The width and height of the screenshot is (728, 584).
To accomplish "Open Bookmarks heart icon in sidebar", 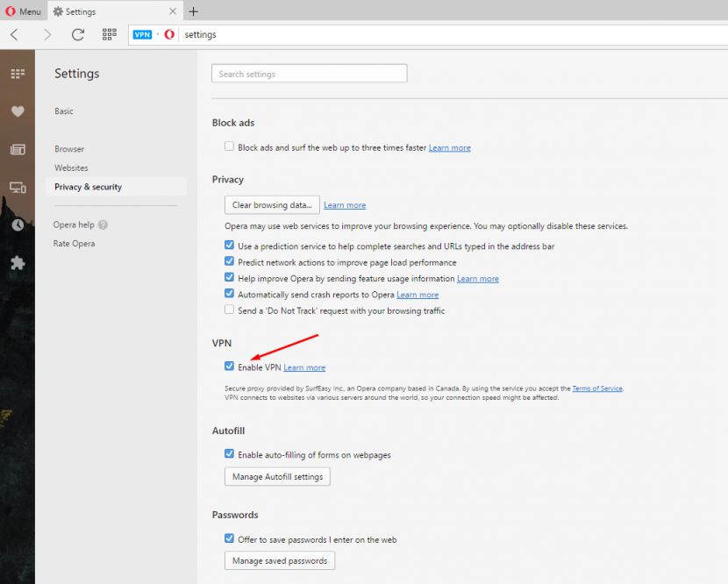I will pyautogui.click(x=18, y=111).
